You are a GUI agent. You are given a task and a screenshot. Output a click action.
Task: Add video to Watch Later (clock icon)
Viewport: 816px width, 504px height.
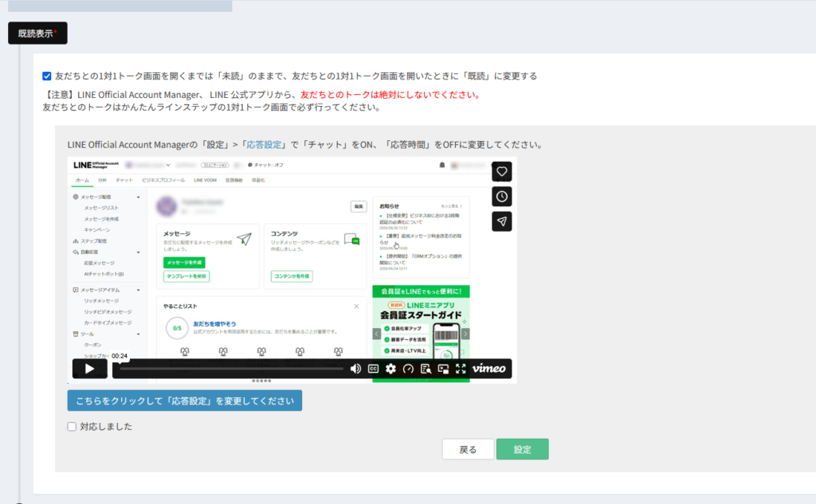[502, 197]
